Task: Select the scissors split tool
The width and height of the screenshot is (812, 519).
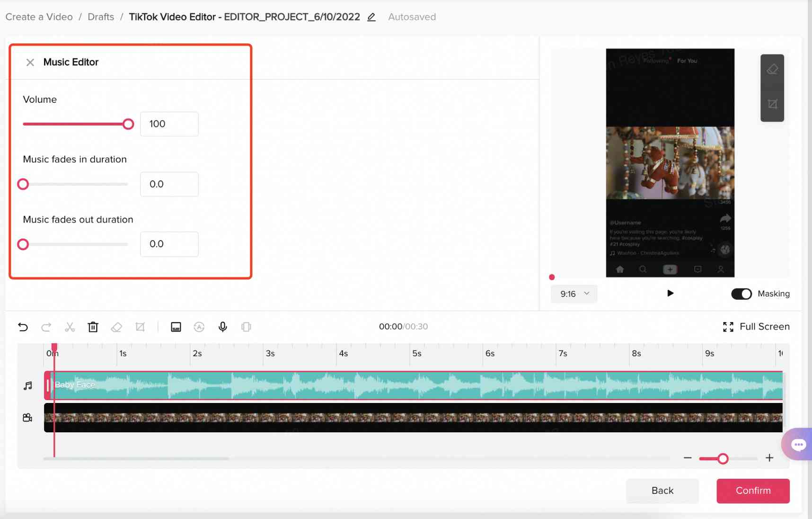Action: tap(70, 327)
